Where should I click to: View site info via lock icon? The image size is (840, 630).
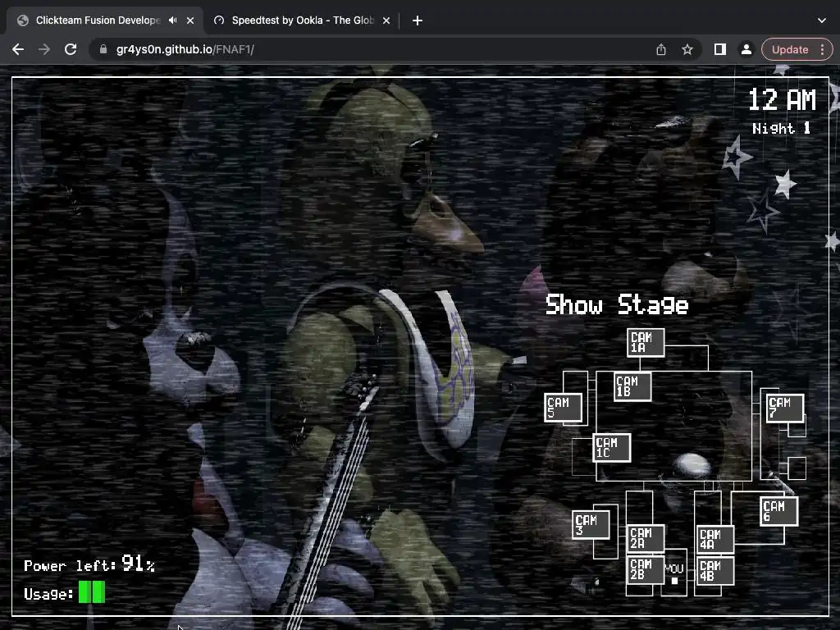(103, 49)
